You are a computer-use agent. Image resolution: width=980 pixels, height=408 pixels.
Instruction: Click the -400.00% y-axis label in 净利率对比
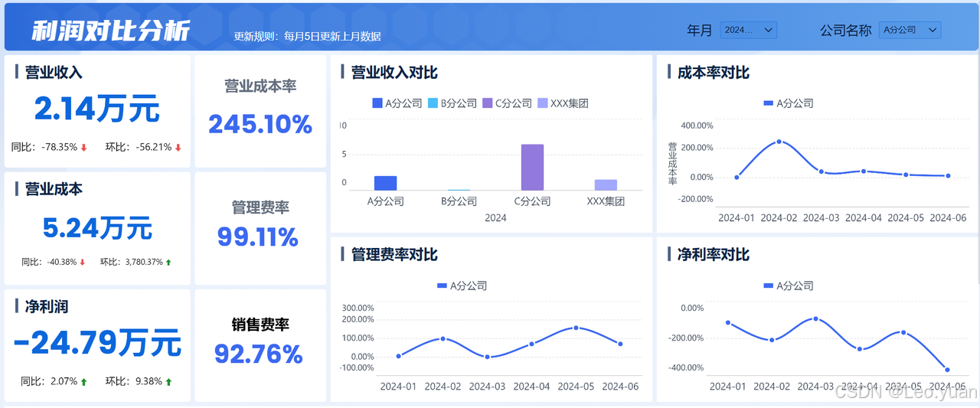tap(686, 367)
